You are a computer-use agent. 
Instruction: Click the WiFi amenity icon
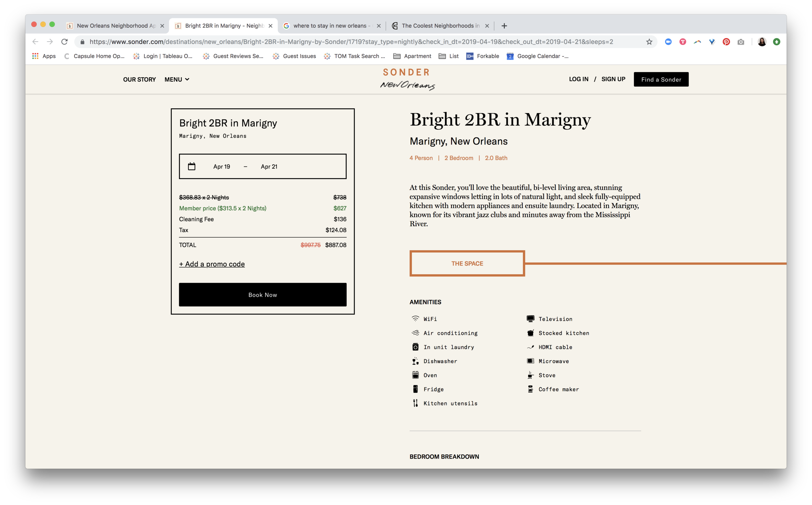[x=415, y=318]
